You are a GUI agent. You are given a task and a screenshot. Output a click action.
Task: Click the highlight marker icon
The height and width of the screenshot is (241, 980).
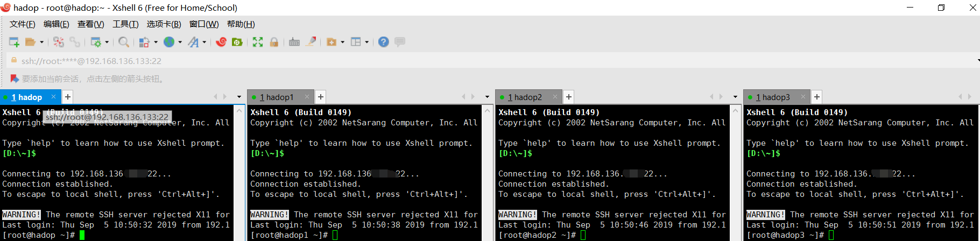pyautogui.click(x=311, y=41)
